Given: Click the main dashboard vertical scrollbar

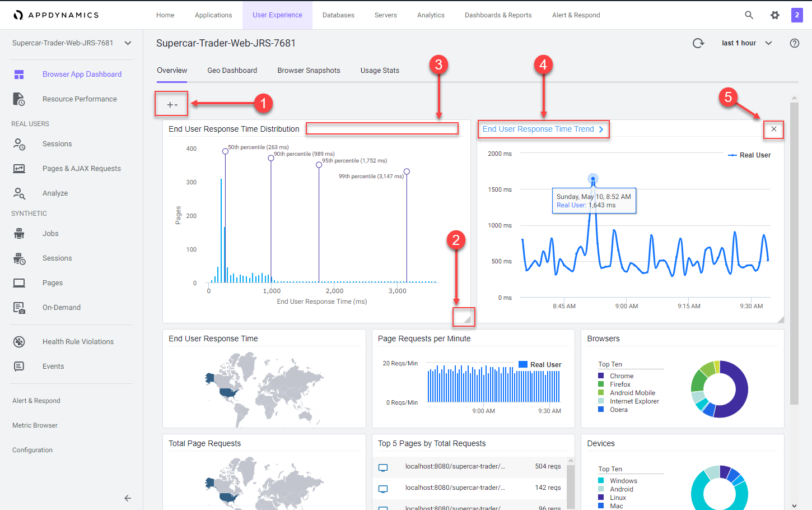Looking at the screenshot, I should (794, 252).
